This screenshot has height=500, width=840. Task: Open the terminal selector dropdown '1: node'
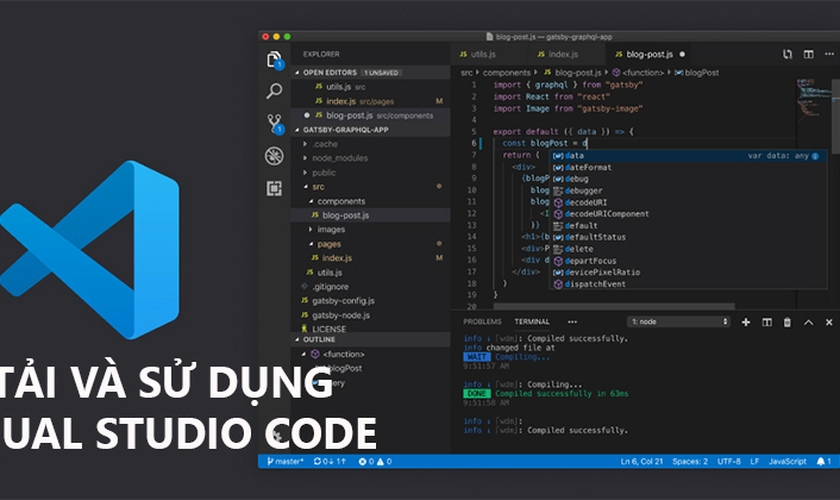coord(679,322)
